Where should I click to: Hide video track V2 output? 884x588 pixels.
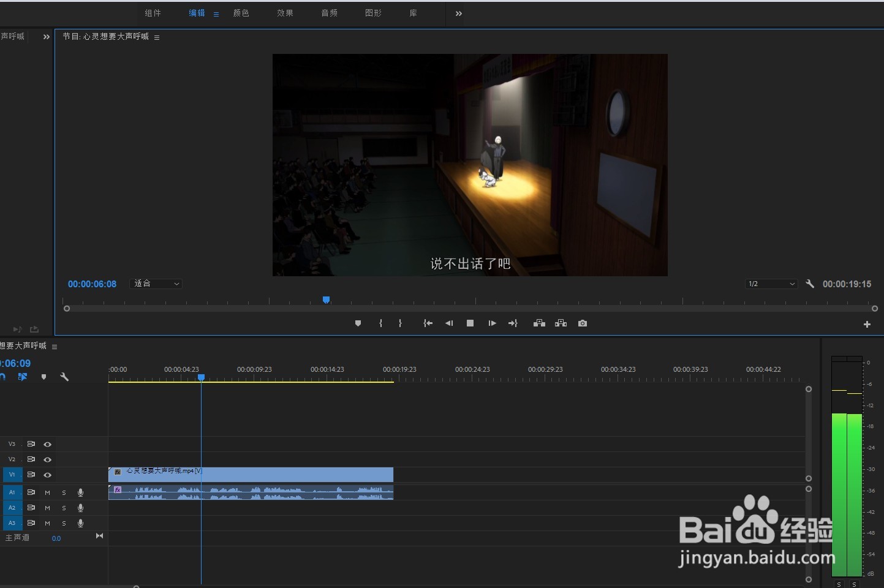click(x=47, y=459)
